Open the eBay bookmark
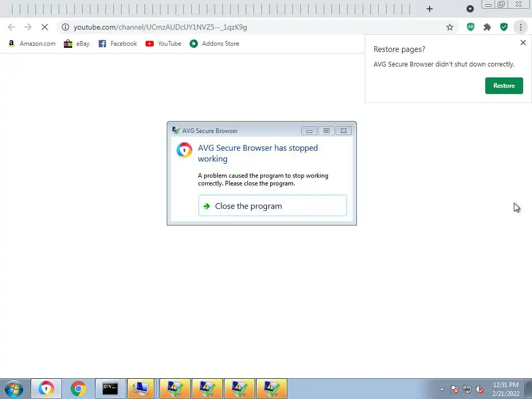532x399 pixels. [x=77, y=44]
